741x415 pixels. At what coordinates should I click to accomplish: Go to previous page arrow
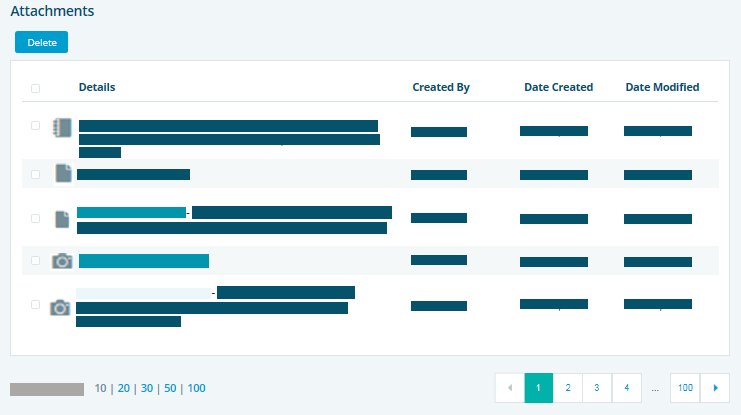[509, 388]
